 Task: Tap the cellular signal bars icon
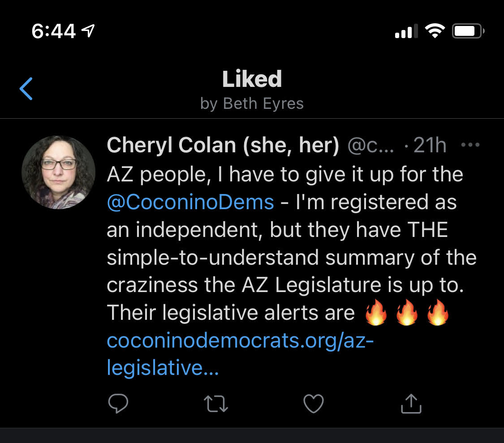(406, 31)
